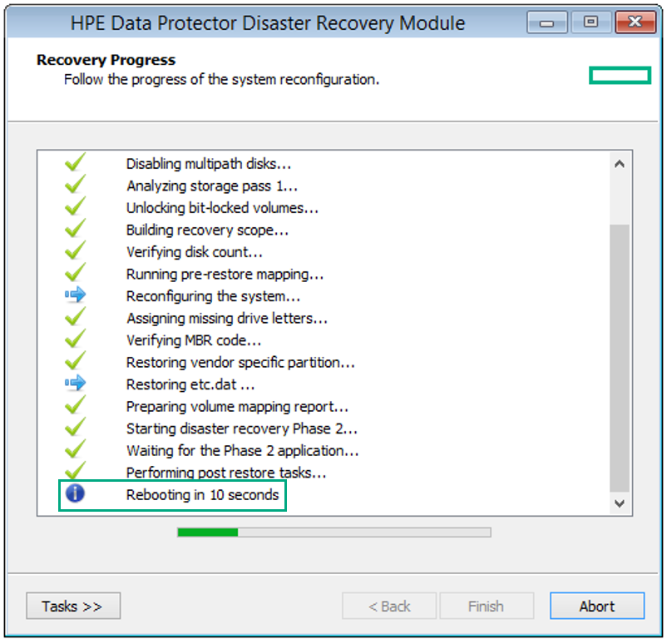Select the Waiting for the Phase 2 application entry

click(243, 451)
